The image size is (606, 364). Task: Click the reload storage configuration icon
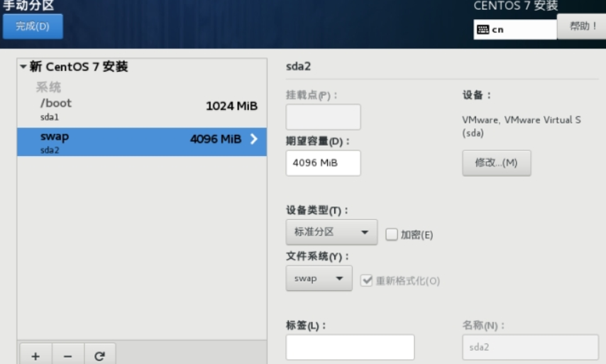coord(100,355)
